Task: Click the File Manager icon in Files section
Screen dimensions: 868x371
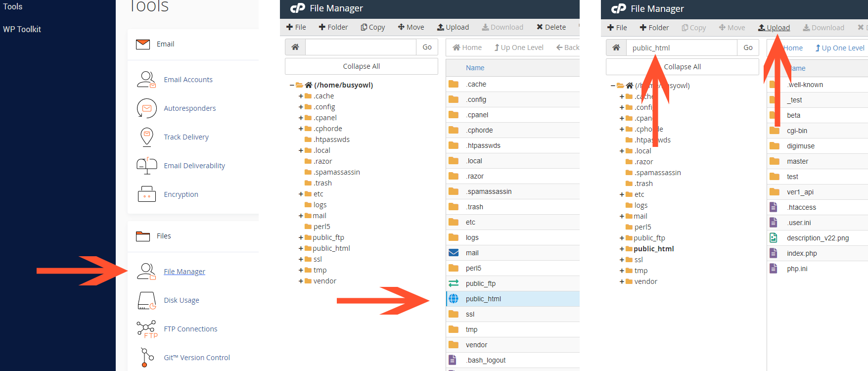Action: [x=146, y=272]
